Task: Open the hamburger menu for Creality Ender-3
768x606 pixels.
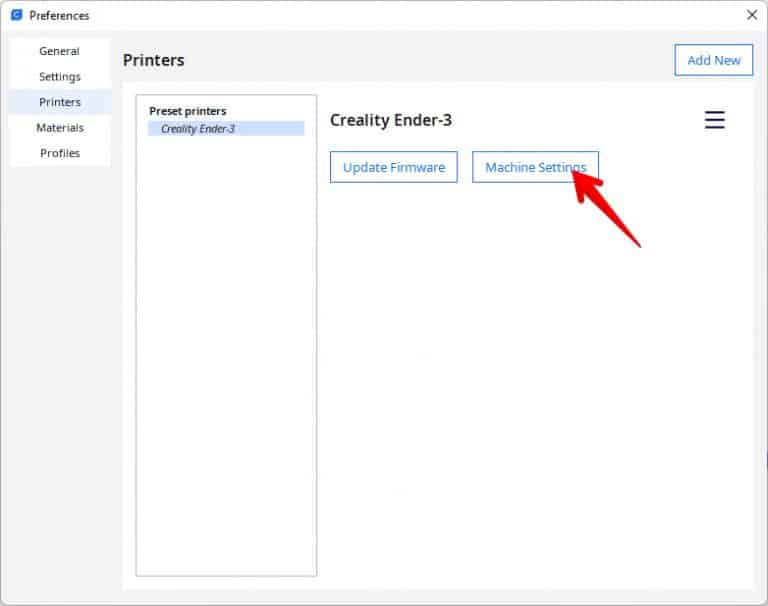Action: click(715, 120)
